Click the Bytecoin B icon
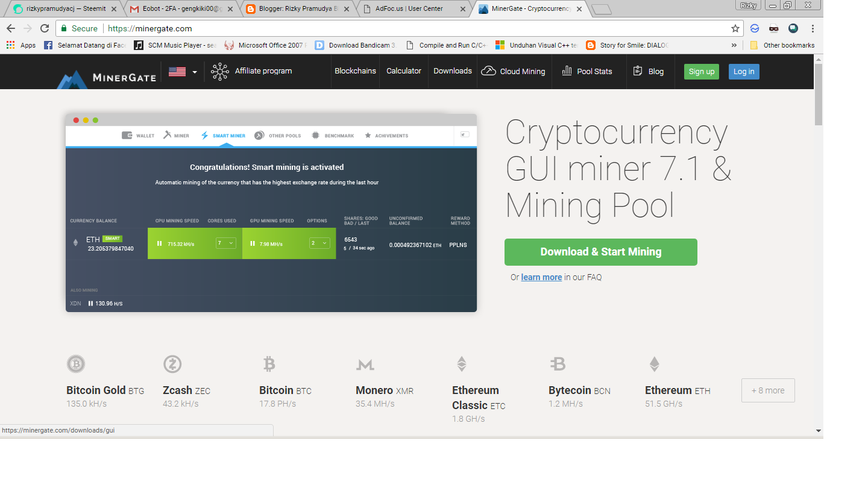The image size is (868, 488). click(x=558, y=364)
